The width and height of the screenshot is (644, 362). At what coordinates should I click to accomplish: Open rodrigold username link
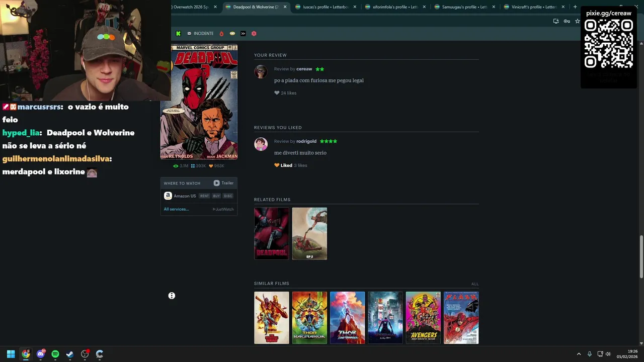click(x=306, y=141)
